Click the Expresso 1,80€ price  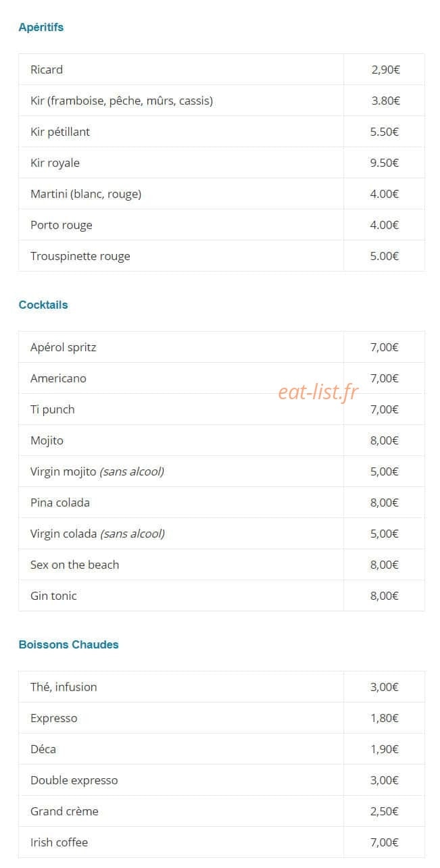click(385, 718)
